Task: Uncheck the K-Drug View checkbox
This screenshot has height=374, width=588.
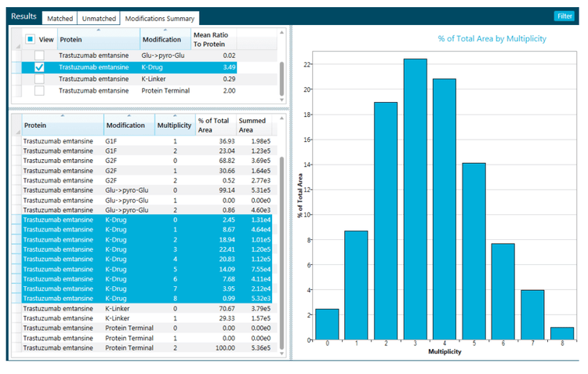Action: tap(39, 67)
